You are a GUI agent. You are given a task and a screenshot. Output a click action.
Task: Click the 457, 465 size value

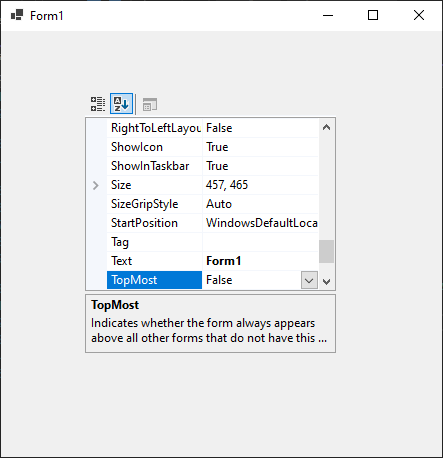227,185
